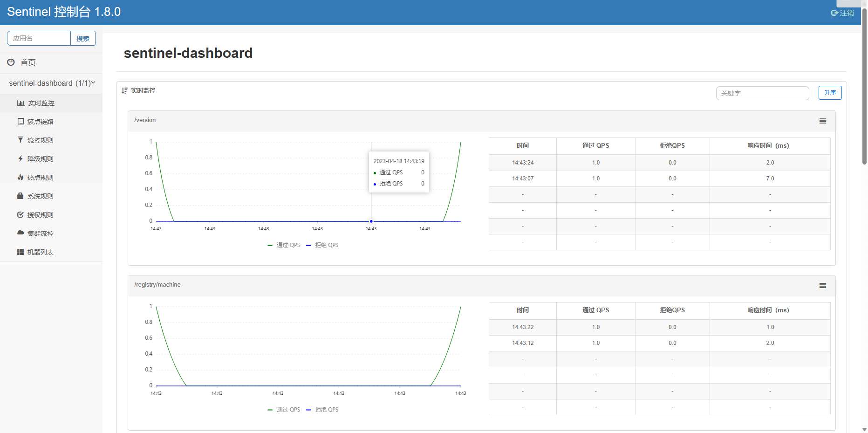Click the 簇点链路 document icon

pyautogui.click(x=20, y=121)
